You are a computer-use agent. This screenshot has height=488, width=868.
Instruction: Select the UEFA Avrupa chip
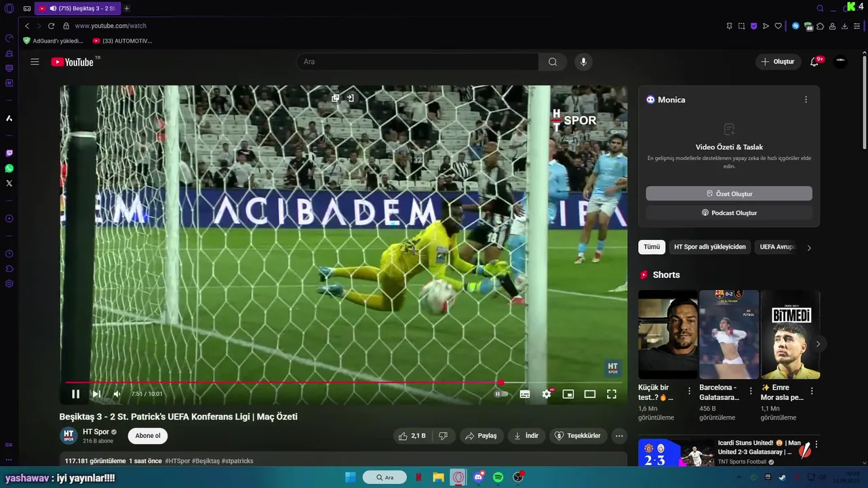pyautogui.click(x=777, y=247)
